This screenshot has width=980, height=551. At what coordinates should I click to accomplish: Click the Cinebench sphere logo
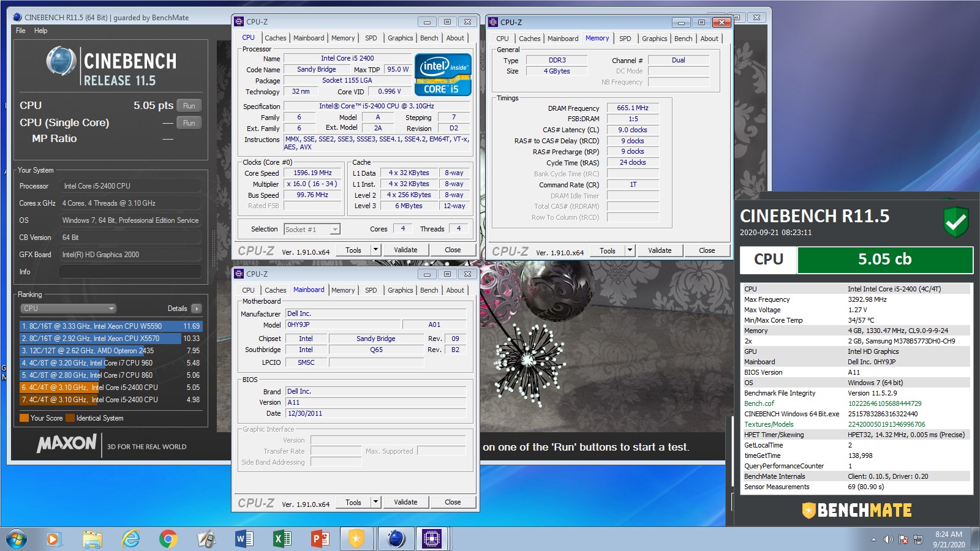(x=61, y=61)
